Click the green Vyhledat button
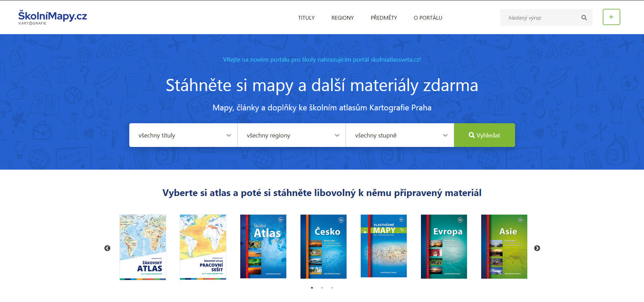Image resolution: width=644 pixels, height=302 pixels. (x=484, y=135)
